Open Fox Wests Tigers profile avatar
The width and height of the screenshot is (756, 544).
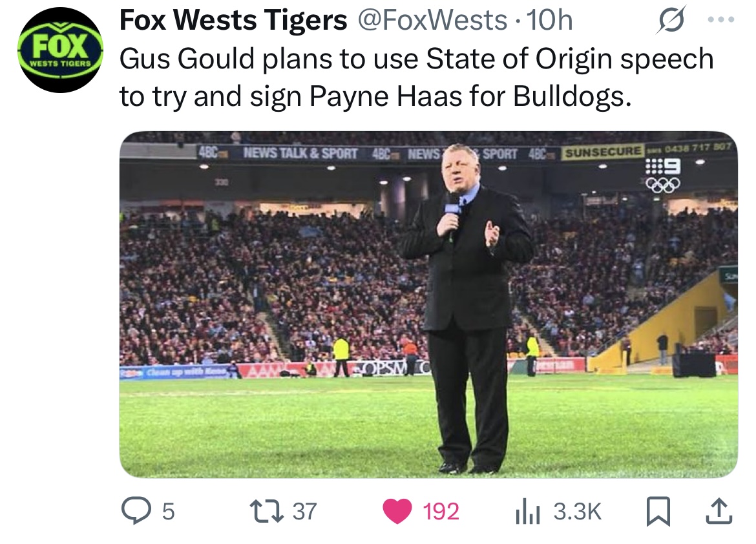click(60, 50)
